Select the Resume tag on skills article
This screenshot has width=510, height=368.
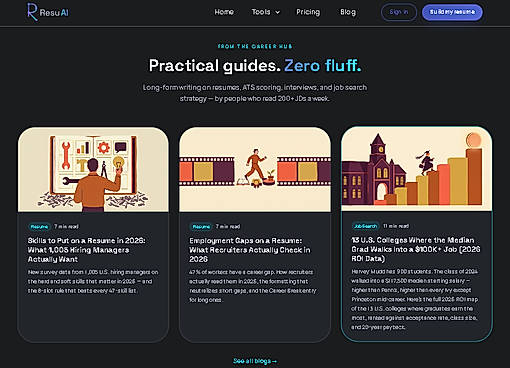[x=39, y=227]
